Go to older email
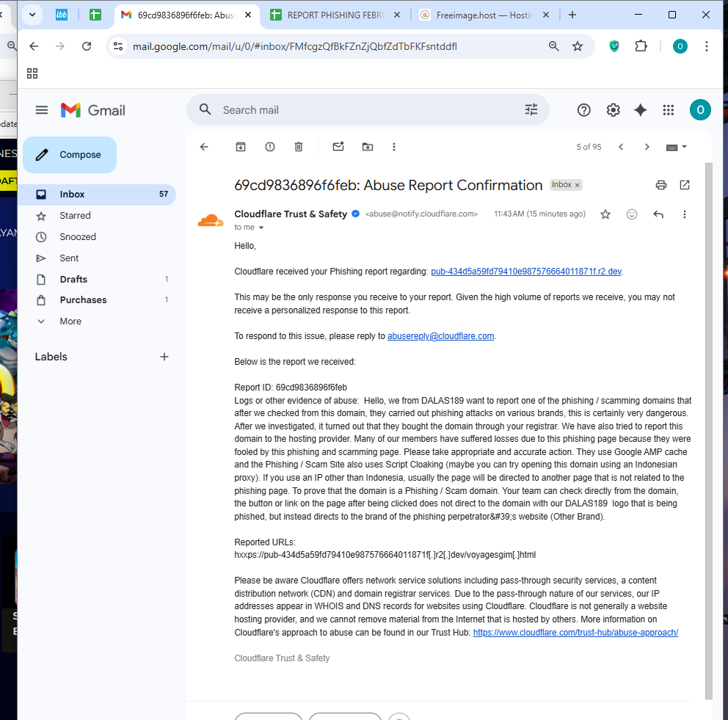 point(647,148)
